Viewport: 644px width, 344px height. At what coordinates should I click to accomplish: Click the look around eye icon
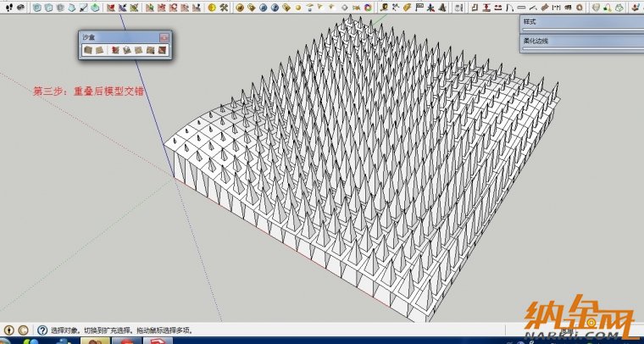(20, 8)
